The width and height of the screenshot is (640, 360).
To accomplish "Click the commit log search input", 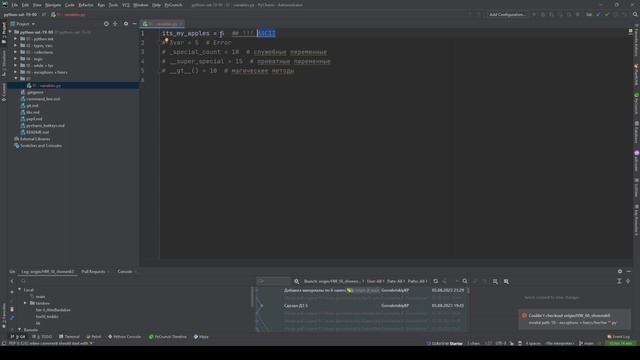I will pyautogui.click(x=273, y=281).
